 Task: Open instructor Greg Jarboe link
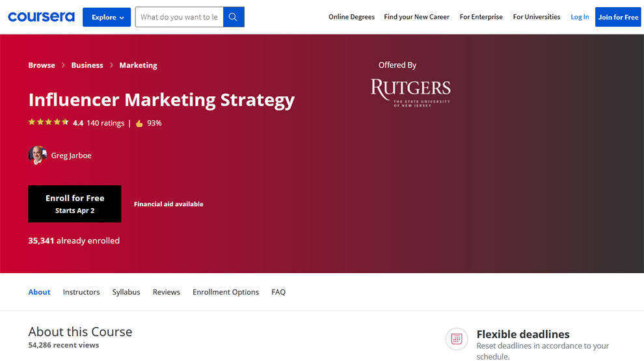tap(71, 155)
